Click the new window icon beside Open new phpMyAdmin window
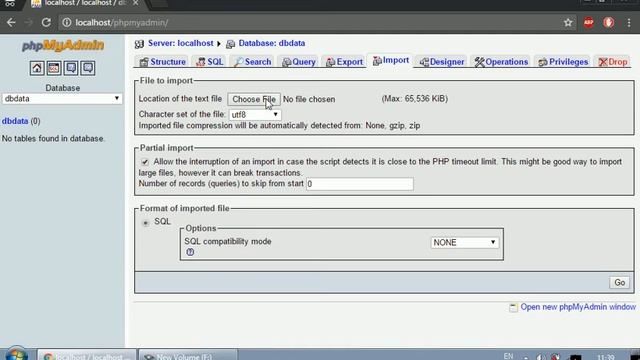Screen dimensions: 640x360 coord(513,307)
